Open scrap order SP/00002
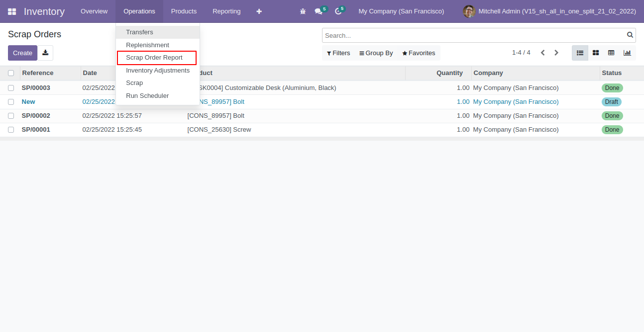The width and height of the screenshot is (644, 332). click(36, 116)
